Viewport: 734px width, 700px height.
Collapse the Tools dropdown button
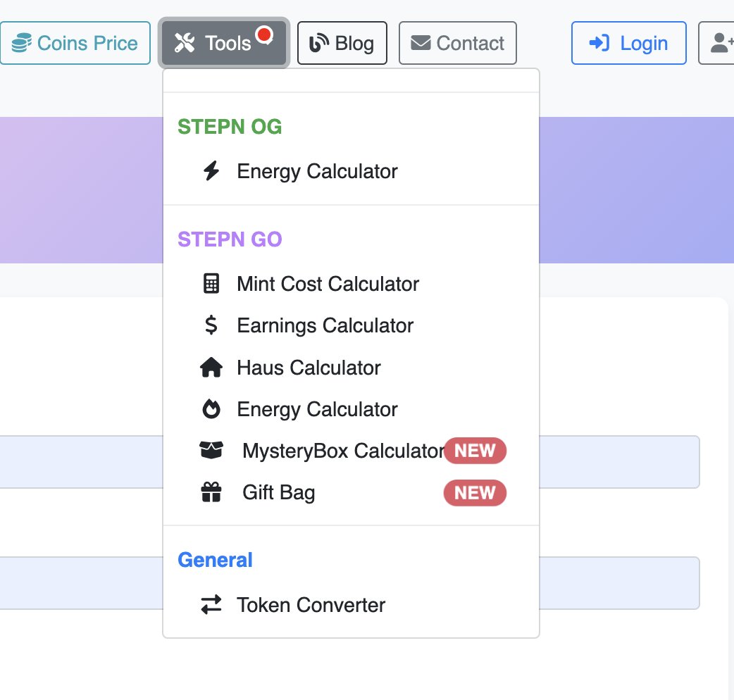224,44
